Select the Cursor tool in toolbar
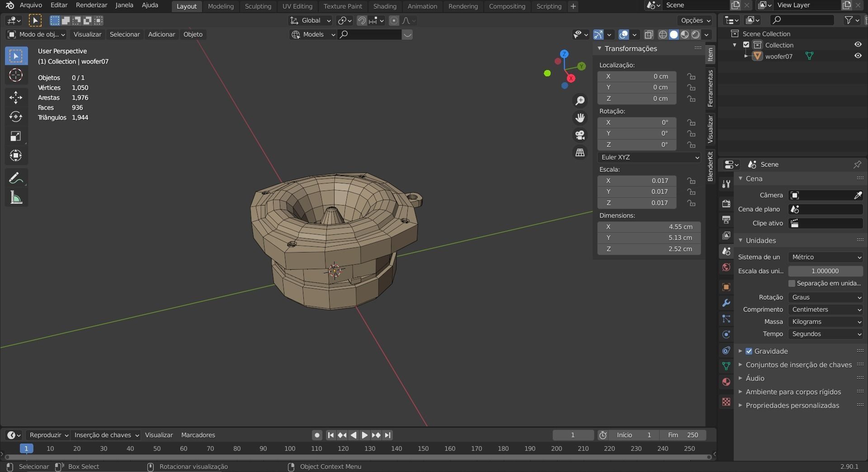The image size is (868, 472). 16,75
